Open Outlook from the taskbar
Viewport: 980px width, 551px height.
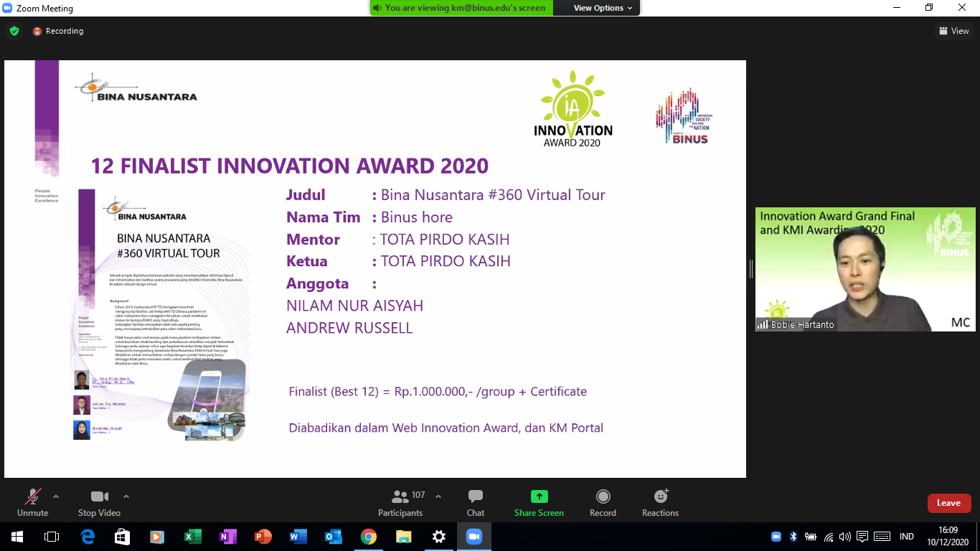click(334, 537)
